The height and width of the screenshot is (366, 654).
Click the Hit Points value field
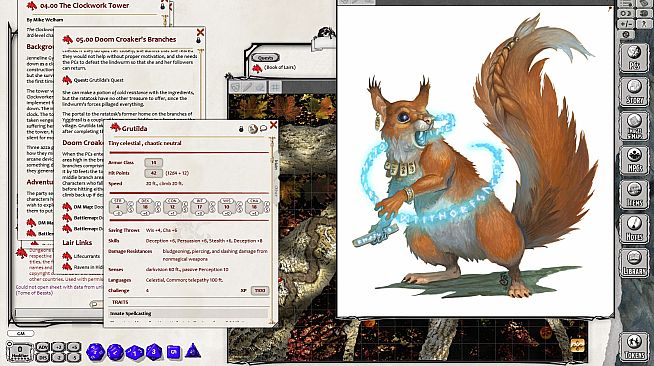tap(153, 173)
